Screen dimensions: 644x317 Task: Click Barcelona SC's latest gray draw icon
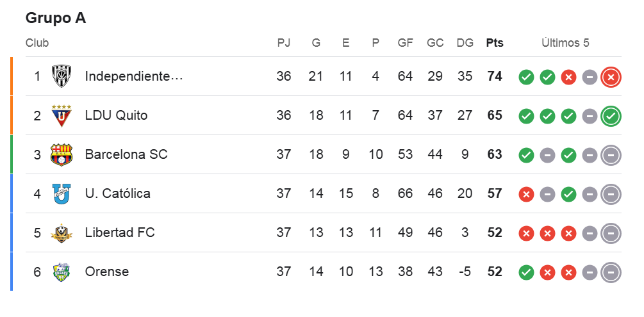pyautogui.click(x=611, y=156)
